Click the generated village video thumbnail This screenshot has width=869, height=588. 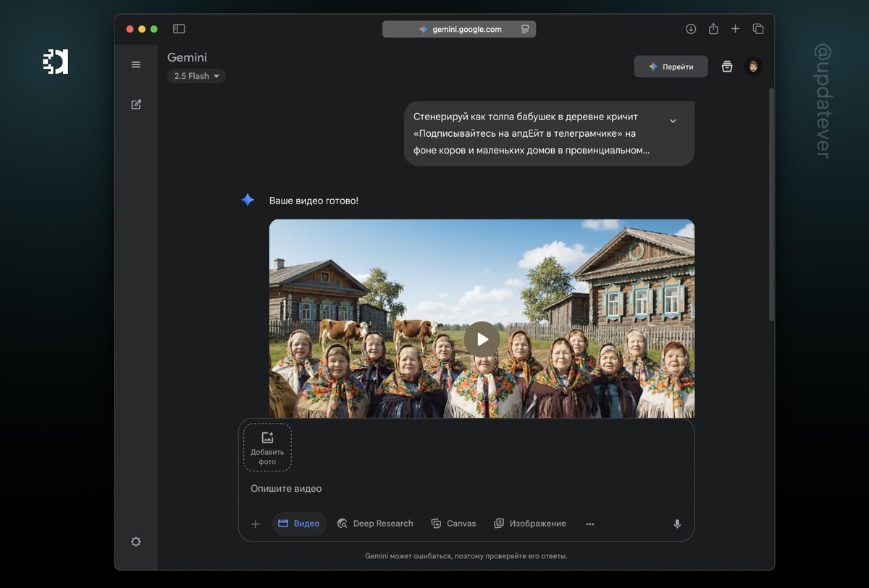(482, 319)
